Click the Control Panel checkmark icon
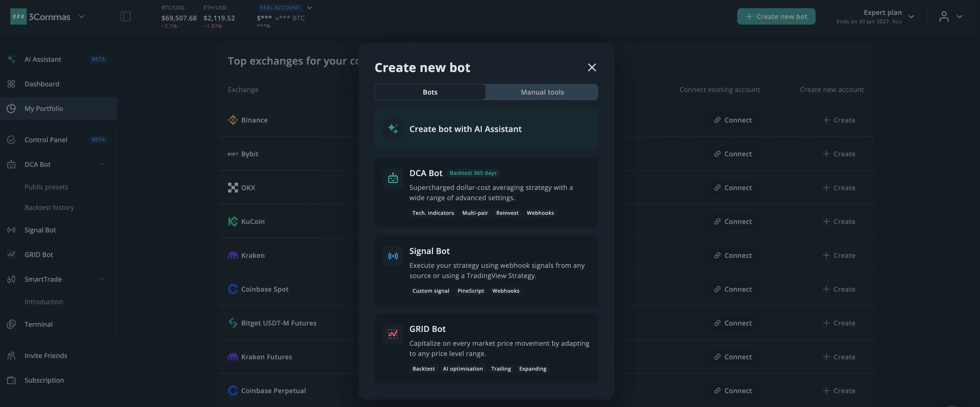Image resolution: width=980 pixels, height=407 pixels. 12,140
